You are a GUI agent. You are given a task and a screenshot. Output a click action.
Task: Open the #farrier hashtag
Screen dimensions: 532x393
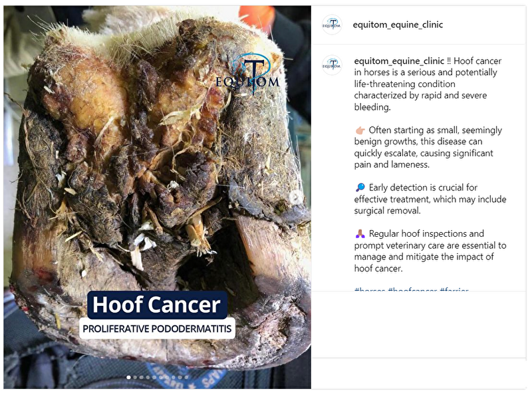pos(454,290)
